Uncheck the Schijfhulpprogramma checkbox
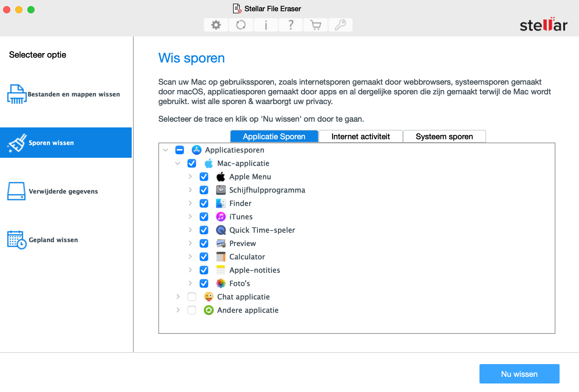579x392 pixels. tap(204, 190)
